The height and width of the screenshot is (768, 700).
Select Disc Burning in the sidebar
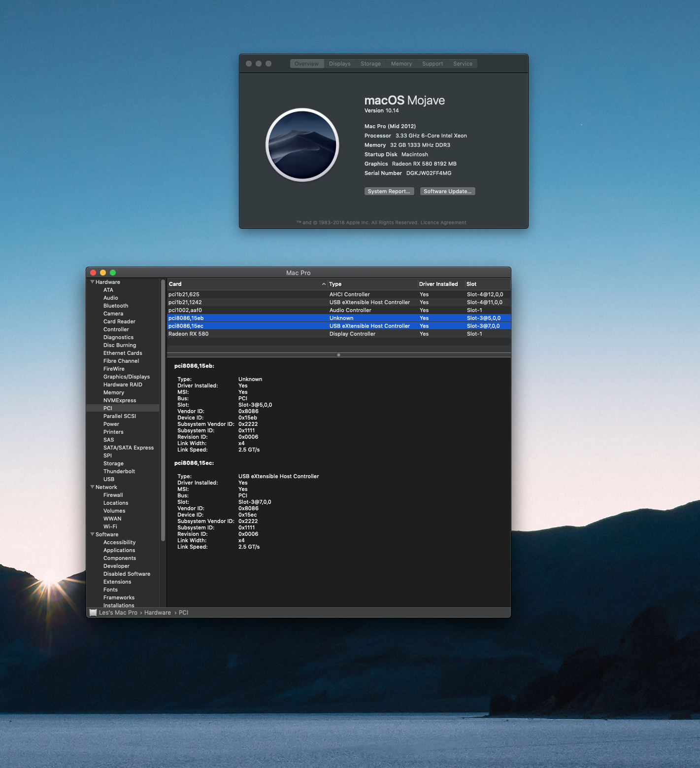(120, 345)
